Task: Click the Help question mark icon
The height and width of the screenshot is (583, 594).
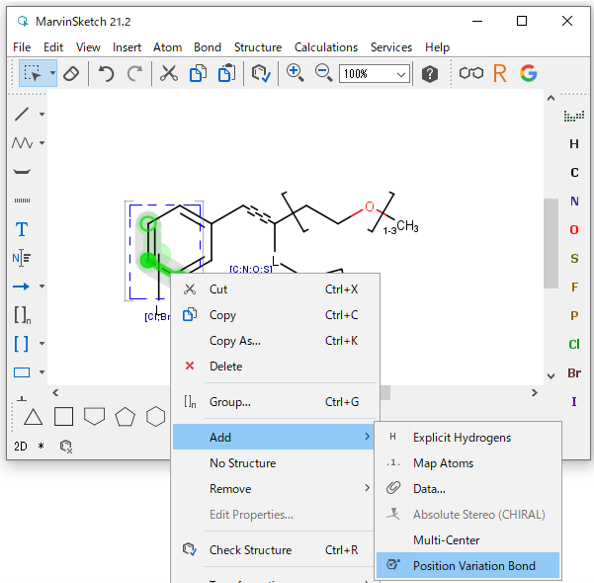Action: (430, 73)
